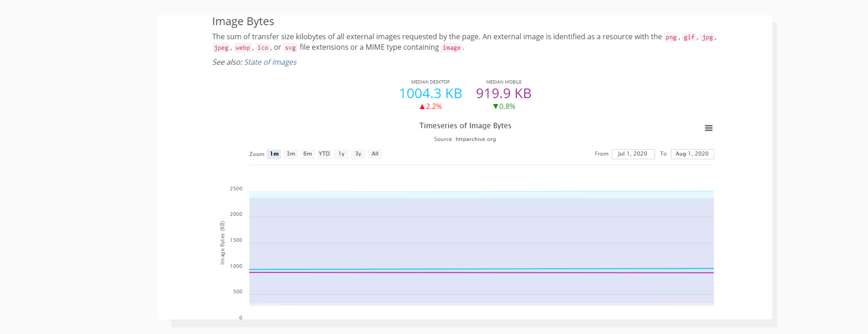The height and width of the screenshot is (334, 868).
Task: Click the Timeseries of Image Bytes title
Action: coord(465,125)
